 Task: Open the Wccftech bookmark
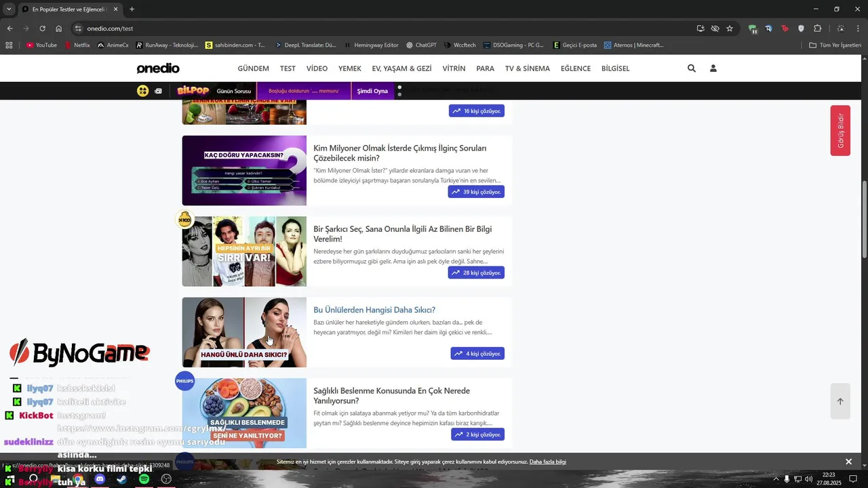click(x=460, y=45)
